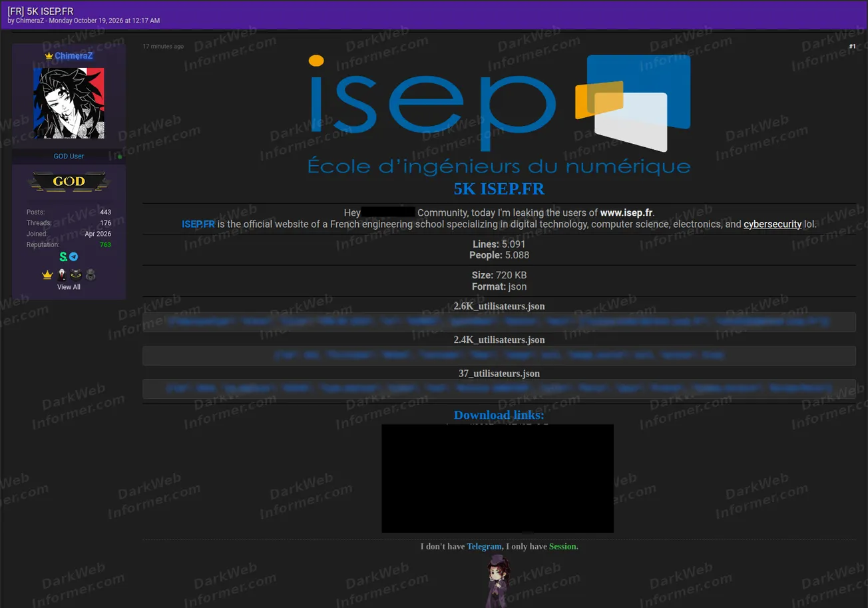Image resolution: width=868 pixels, height=608 pixels.
Task: Click the '17 minutes ago' timestamp
Action: (163, 47)
